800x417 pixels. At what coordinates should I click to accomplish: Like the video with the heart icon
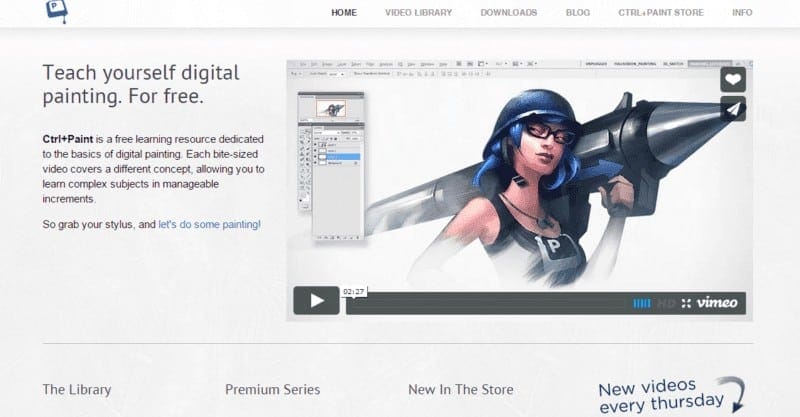coord(733,80)
